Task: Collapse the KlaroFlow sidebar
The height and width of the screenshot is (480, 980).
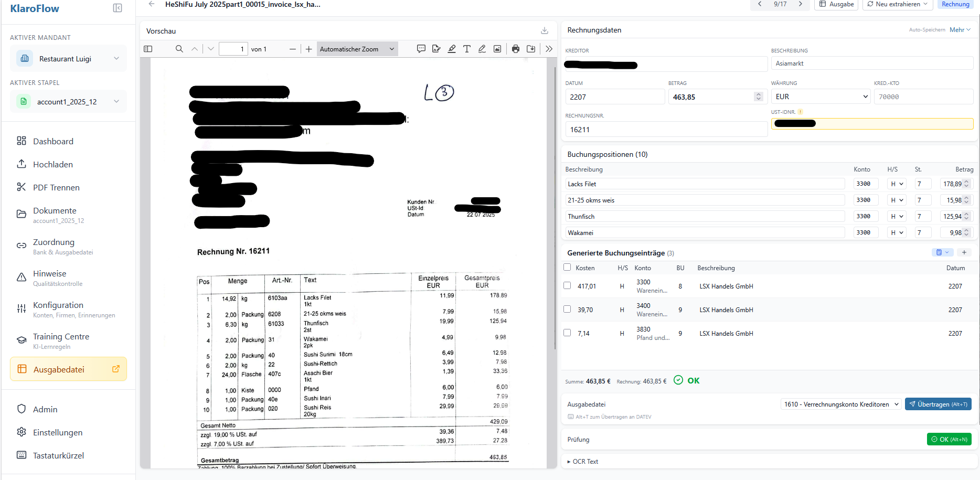Action: (118, 8)
